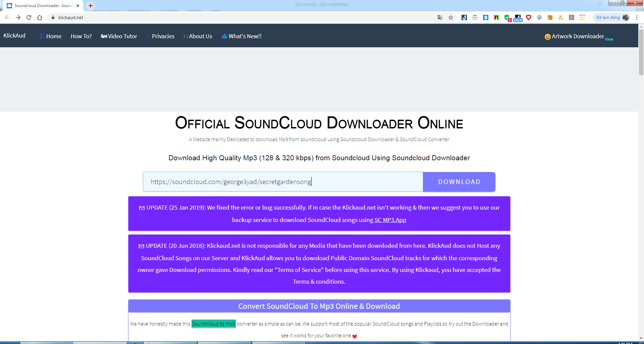
Task: Open the blue arrow lines extension
Action: 539,17
